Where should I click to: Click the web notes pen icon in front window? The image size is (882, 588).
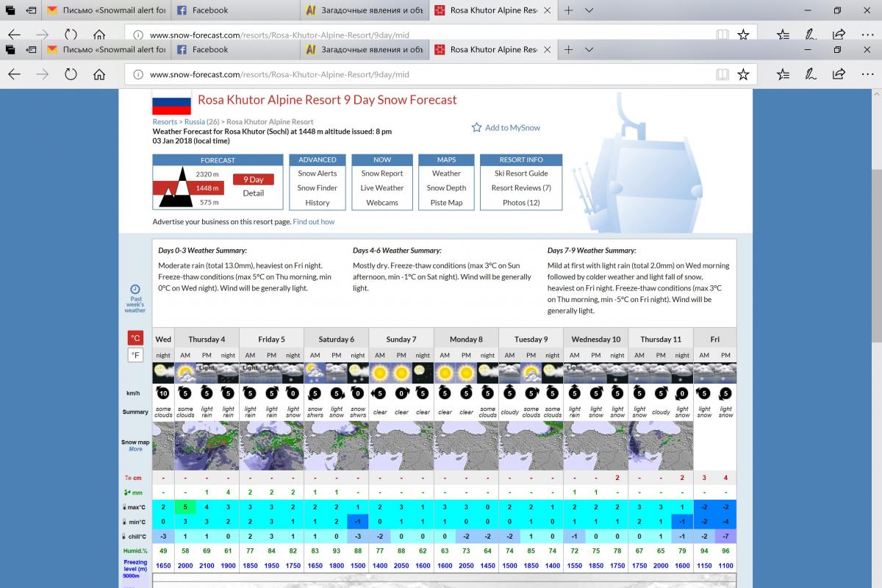[810, 74]
